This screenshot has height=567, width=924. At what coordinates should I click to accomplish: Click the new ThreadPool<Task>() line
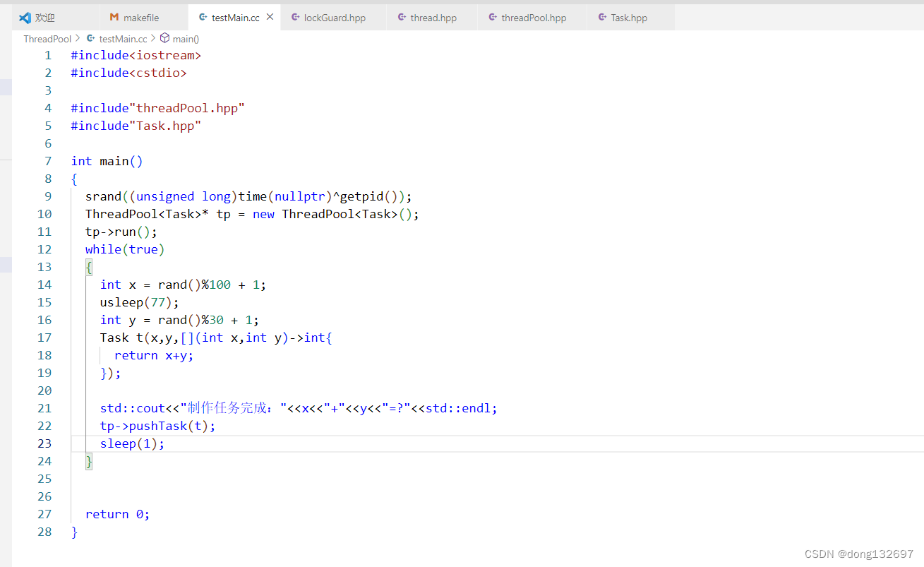tap(252, 214)
